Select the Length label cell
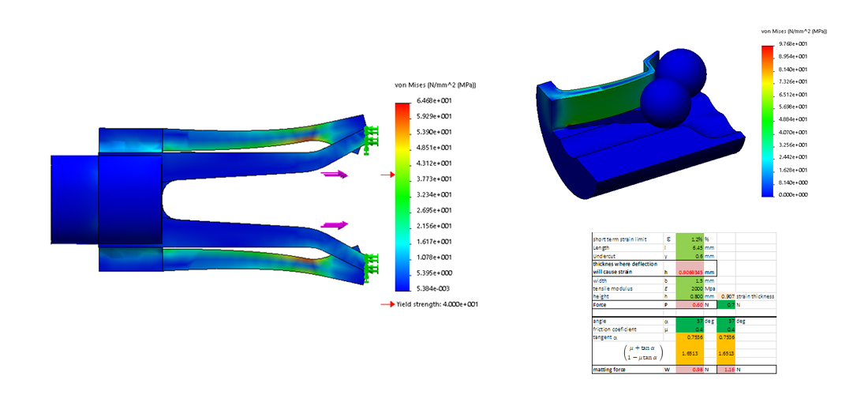The image size is (868, 395). click(x=628, y=247)
